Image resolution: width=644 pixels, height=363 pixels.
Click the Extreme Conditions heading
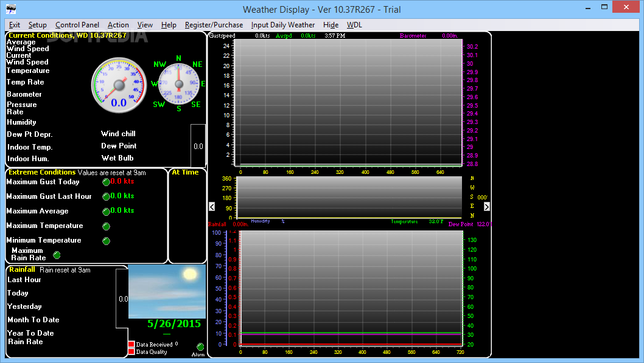42,172
